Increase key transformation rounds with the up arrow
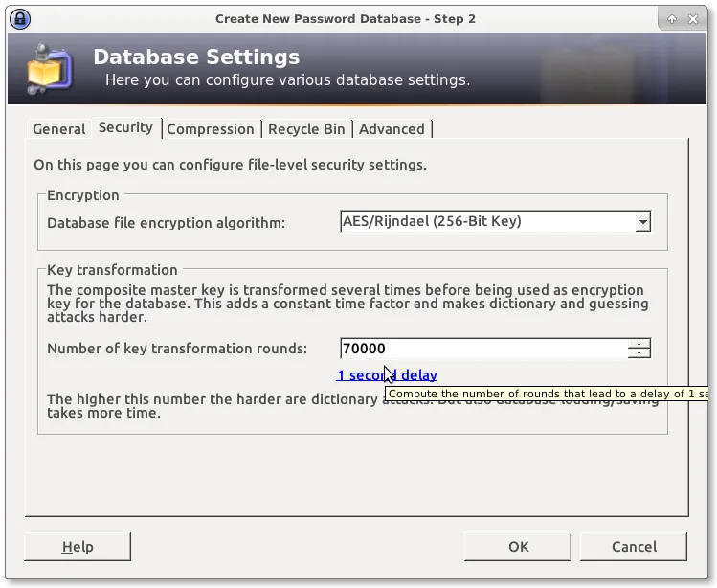Viewport: 717px width, 588px height. click(x=639, y=344)
